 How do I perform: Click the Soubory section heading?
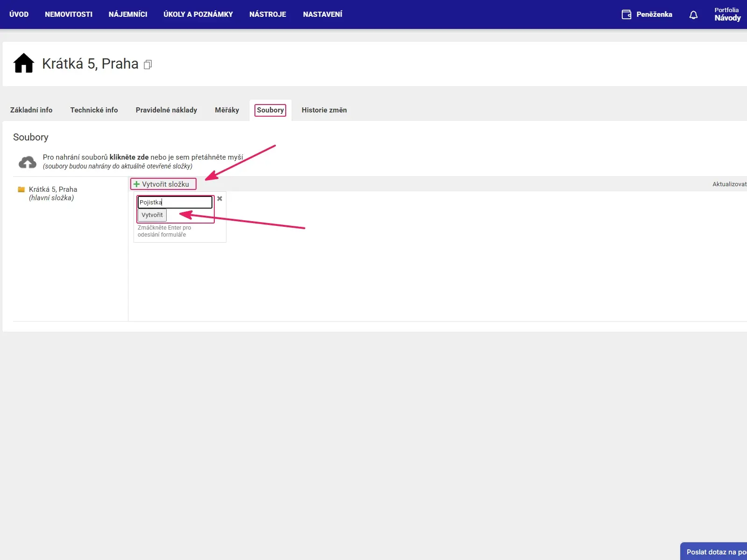point(31,137)
